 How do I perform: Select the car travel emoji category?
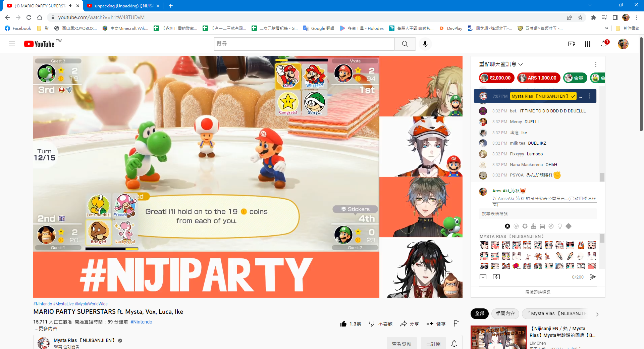[x=542, y=226]
